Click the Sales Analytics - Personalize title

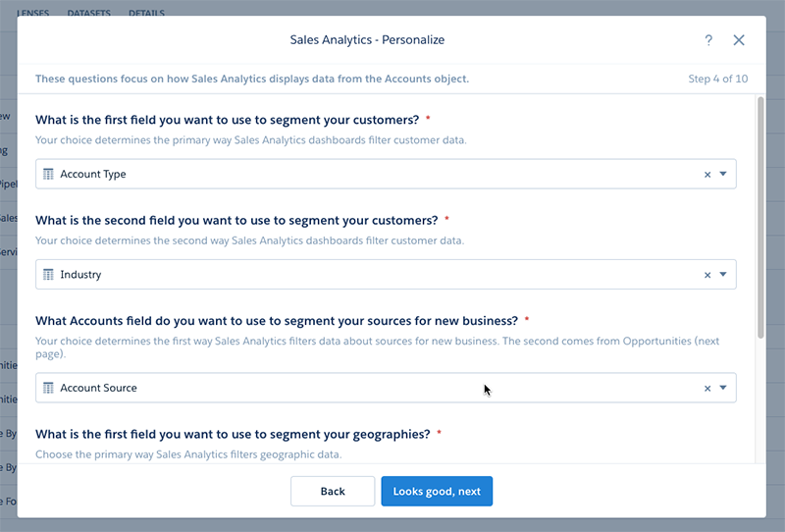[x=367, y=40]
